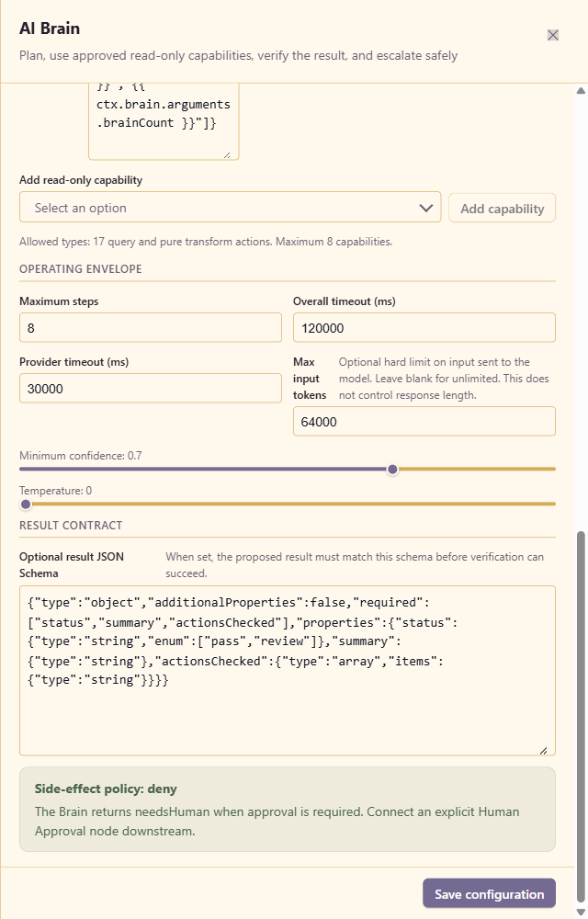
Task: Click the JSON Schema textarea resize grip
Action: pyautogui.click(x=544, y=750)
